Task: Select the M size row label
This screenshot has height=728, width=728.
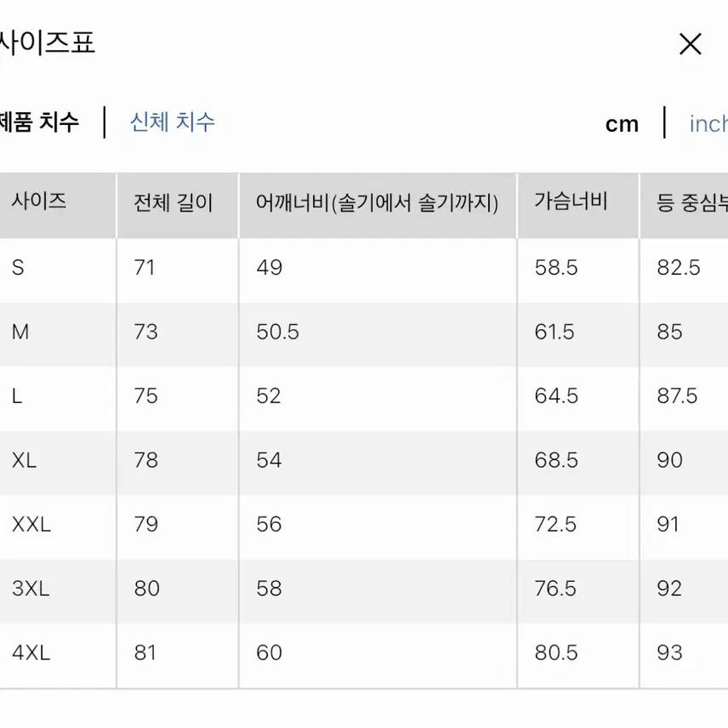Action: [20, 332]
